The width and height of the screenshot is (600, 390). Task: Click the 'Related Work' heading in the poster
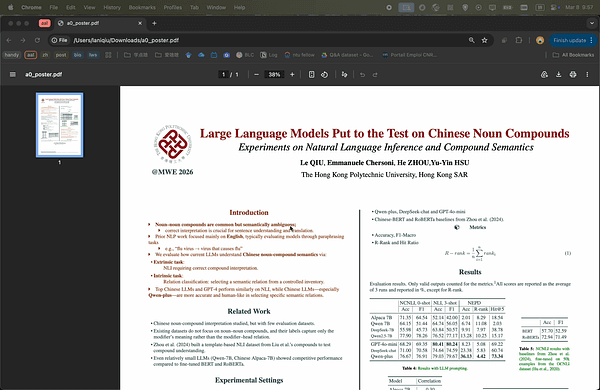(249, 311)
